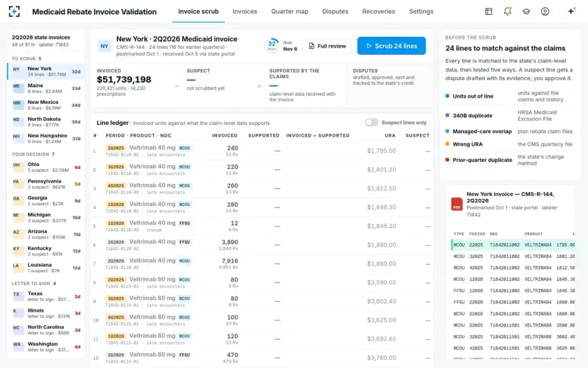Viewport: 588px width, 368px height.
Task: Open the Kentucky invoice row
Action: coord(46,251)
